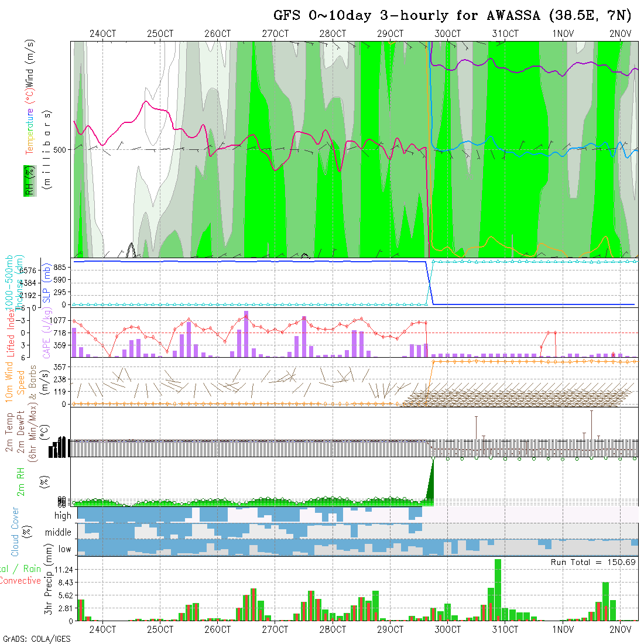
Task: Click the Run Total = 150.69 text
Action: pyautogui.click(x=593, y=562)
